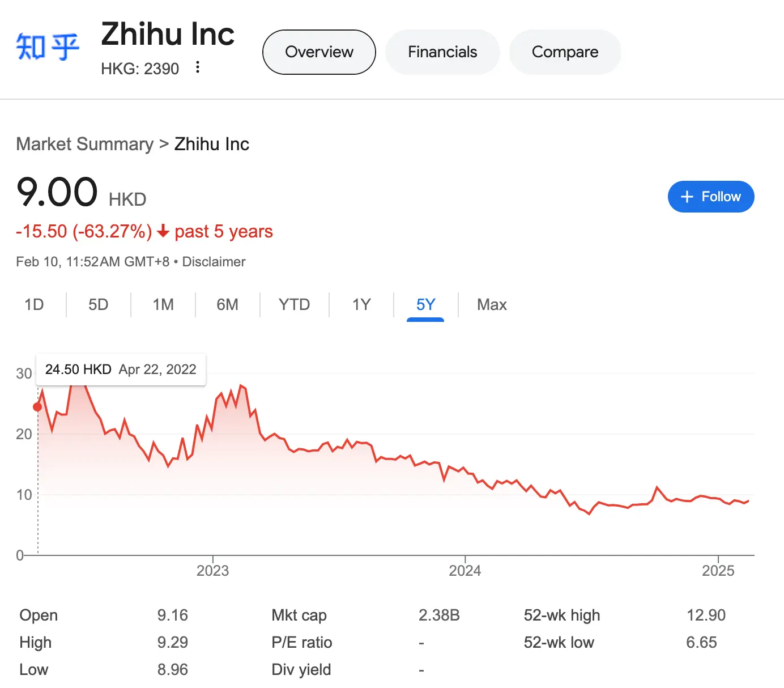Show the Max chart range
Screen dimensions: 784x688
492,305
